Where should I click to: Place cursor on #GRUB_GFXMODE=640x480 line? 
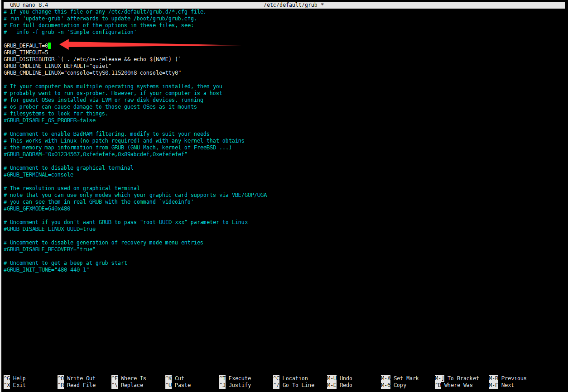37,209
